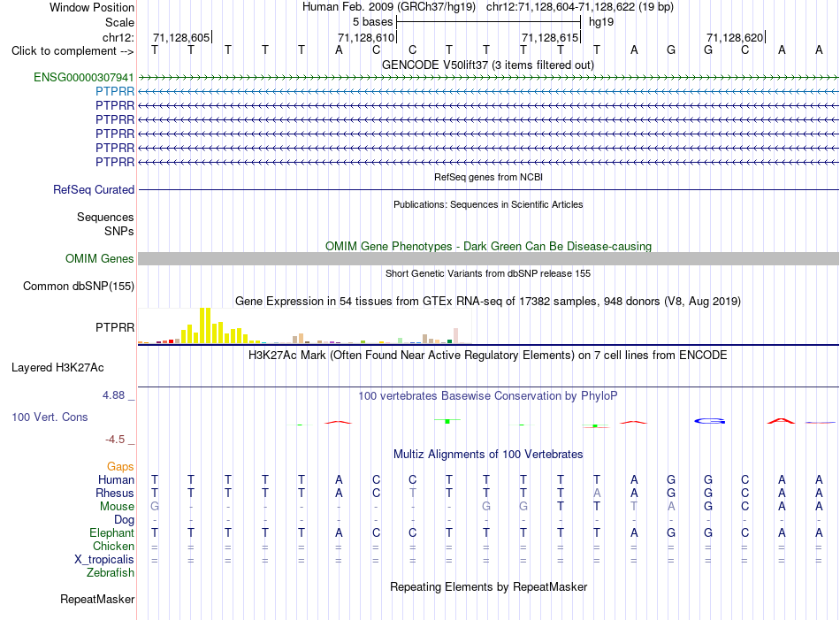Open the OMIM Genes track label

pos(100,259)
